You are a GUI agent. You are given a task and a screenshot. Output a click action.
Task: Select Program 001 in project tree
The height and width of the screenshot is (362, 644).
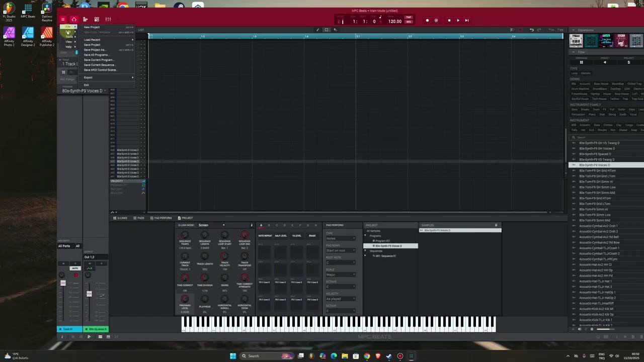(382, 241)
